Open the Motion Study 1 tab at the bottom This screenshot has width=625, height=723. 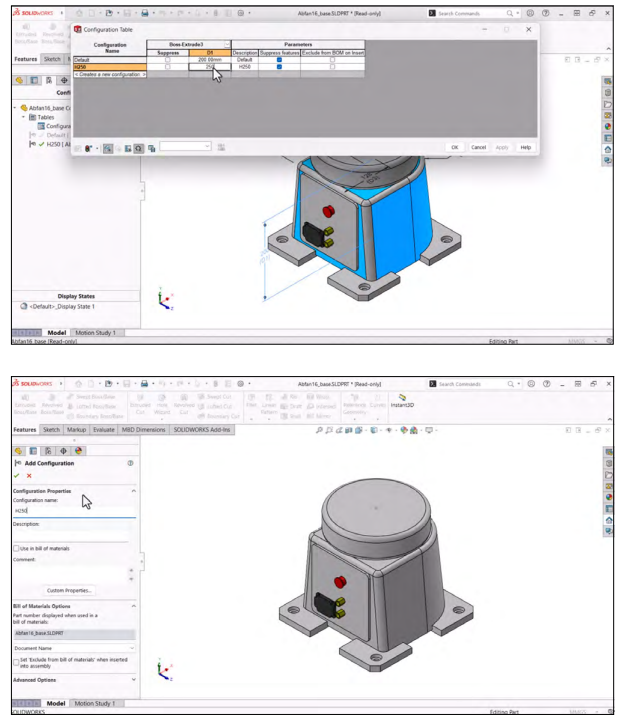click(x=95, y=703)
